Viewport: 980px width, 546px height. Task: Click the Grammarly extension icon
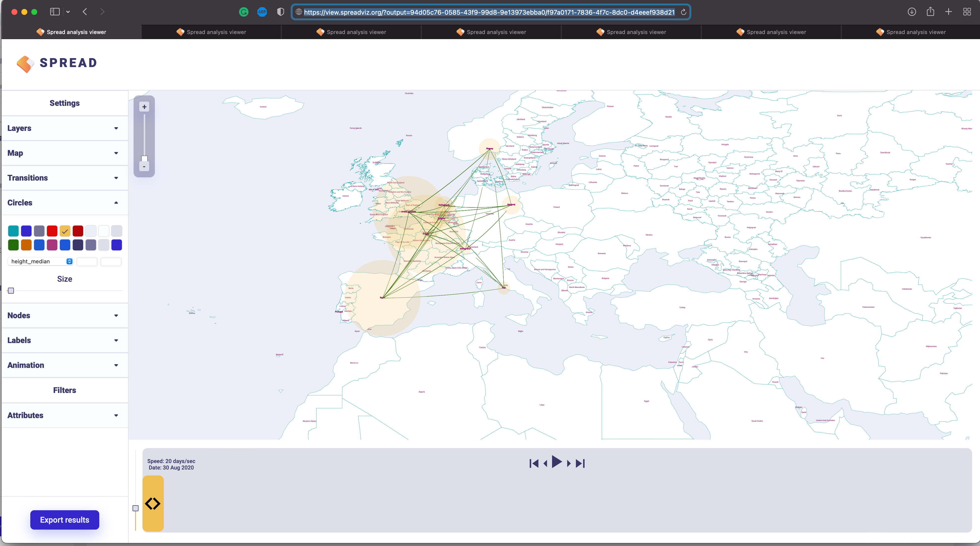[244, 12]
